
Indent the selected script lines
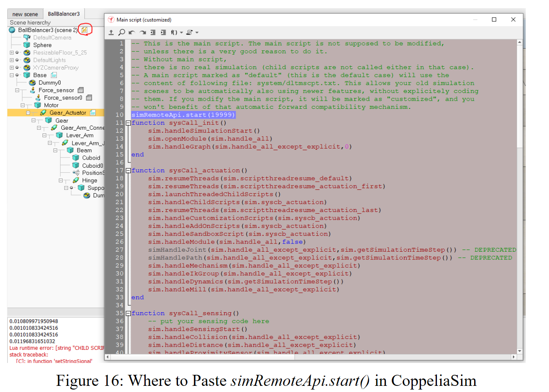pyautogui.click(x=163, y=32)
